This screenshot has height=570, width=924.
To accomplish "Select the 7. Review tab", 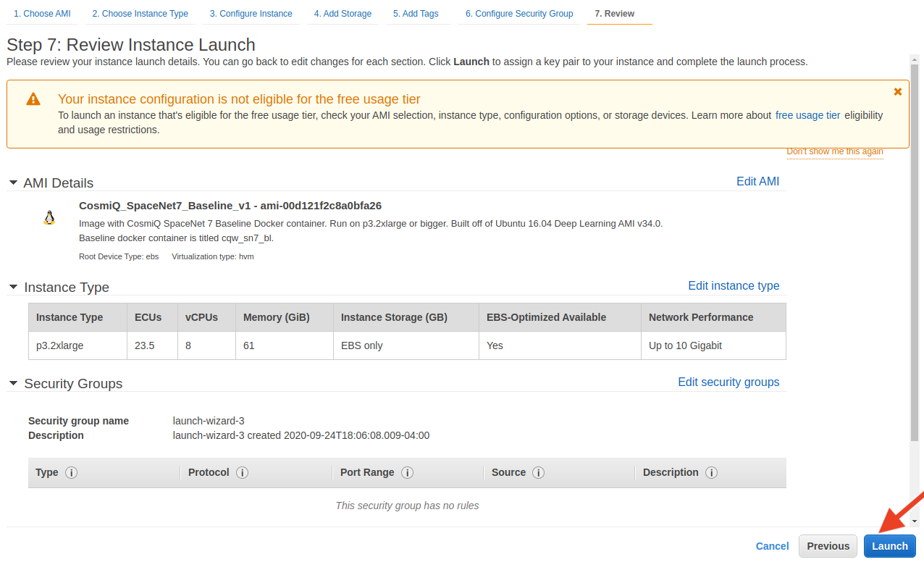I will pyautogui.click(x=615, y=14).
